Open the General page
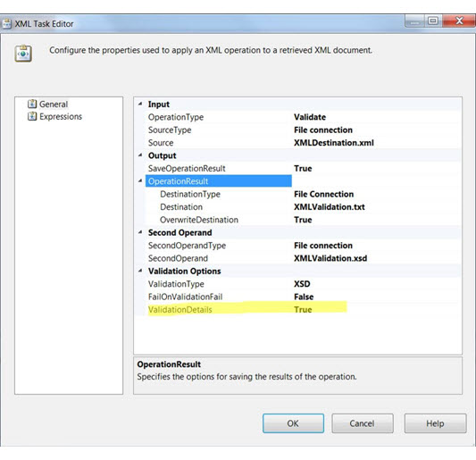Screen dimensions: 476x460 click(54, 105)
